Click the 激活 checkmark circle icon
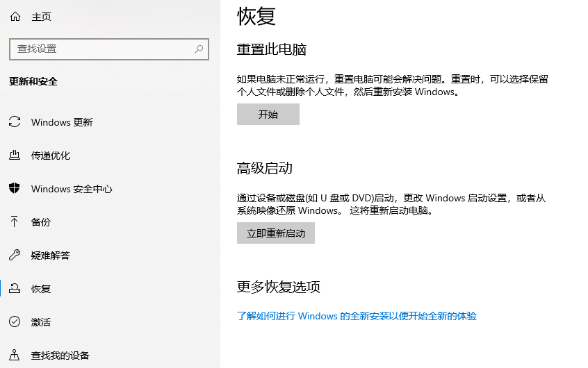This screenshot has width=588, height=368. (15, 321)
